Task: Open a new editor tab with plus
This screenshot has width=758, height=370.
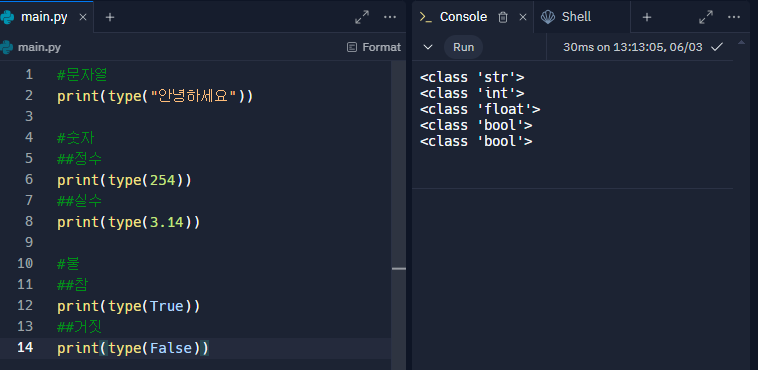Action: (110, 17)
